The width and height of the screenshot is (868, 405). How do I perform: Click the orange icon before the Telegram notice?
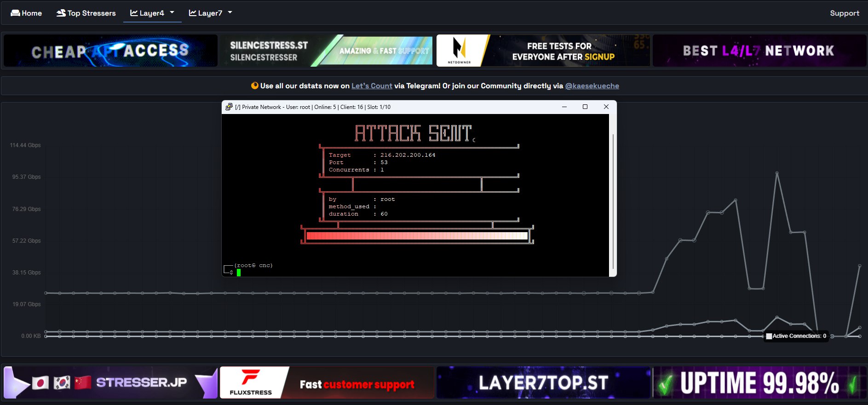254,86
